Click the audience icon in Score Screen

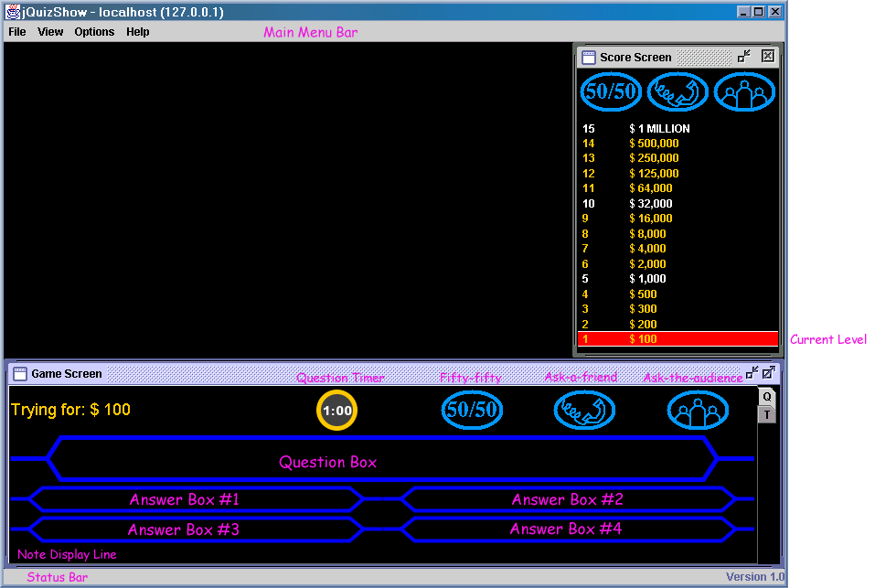(x=744, y=91)
